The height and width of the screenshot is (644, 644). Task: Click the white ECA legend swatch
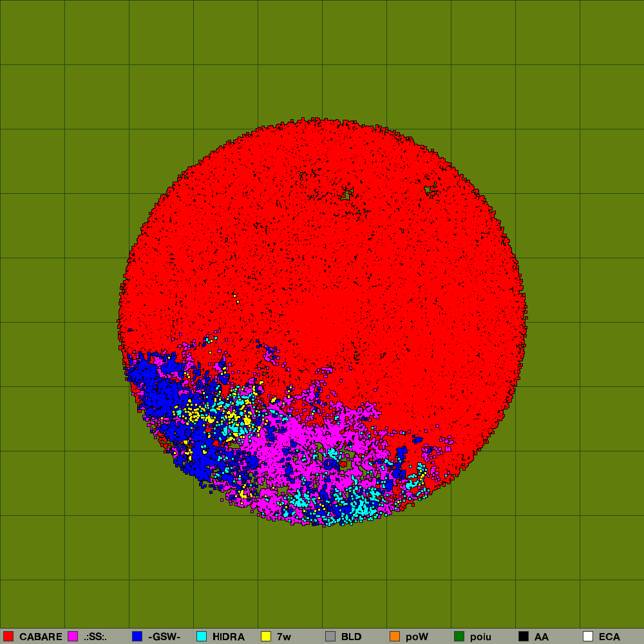click(x=588, y=636)
